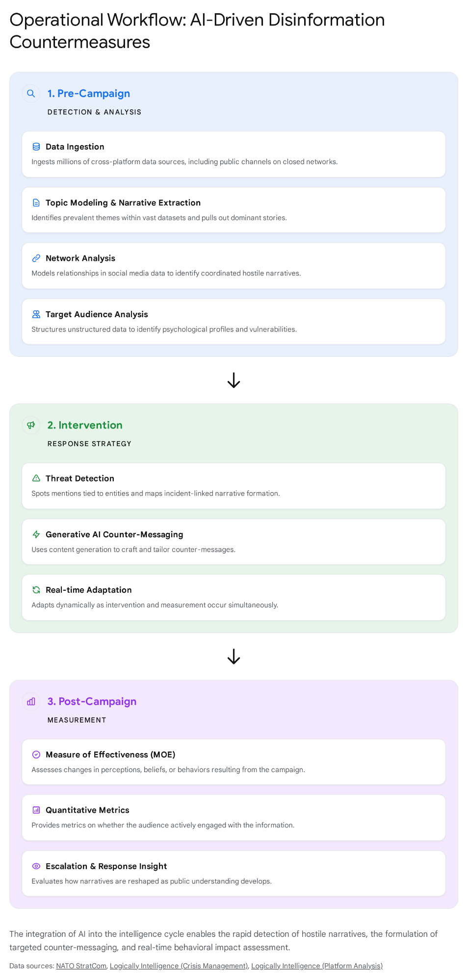Click the magnifier icon beside Pre-Campaign

click(x=31, y=94)
